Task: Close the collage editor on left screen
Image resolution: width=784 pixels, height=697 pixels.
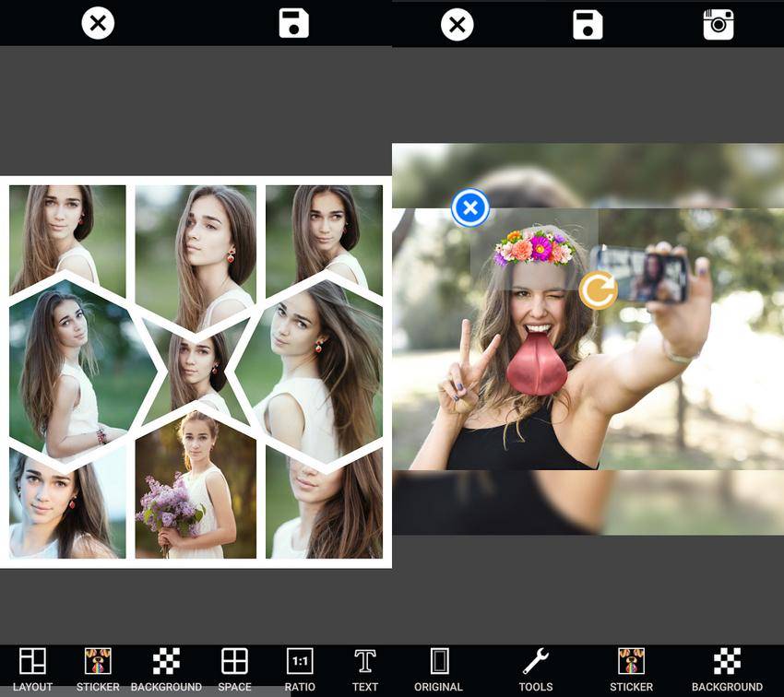Action: pos(98,23)
